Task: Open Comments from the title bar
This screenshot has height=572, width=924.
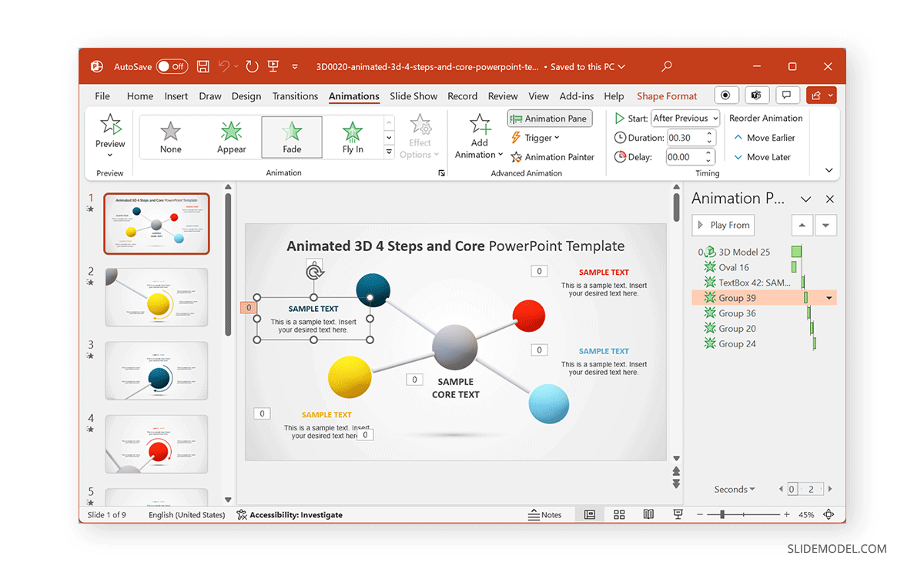Action: click(x=787, y=94)
